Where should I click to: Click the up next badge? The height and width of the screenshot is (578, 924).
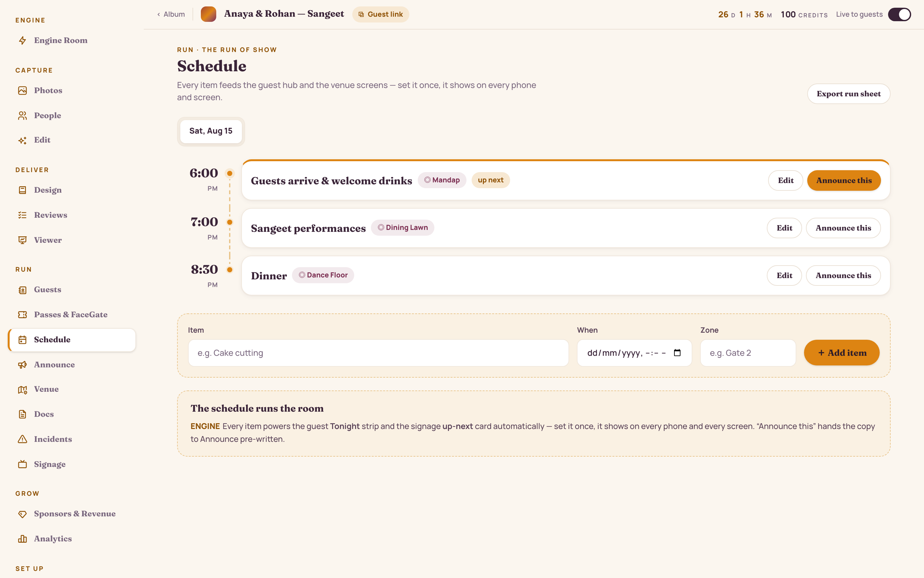pos(491,180)
